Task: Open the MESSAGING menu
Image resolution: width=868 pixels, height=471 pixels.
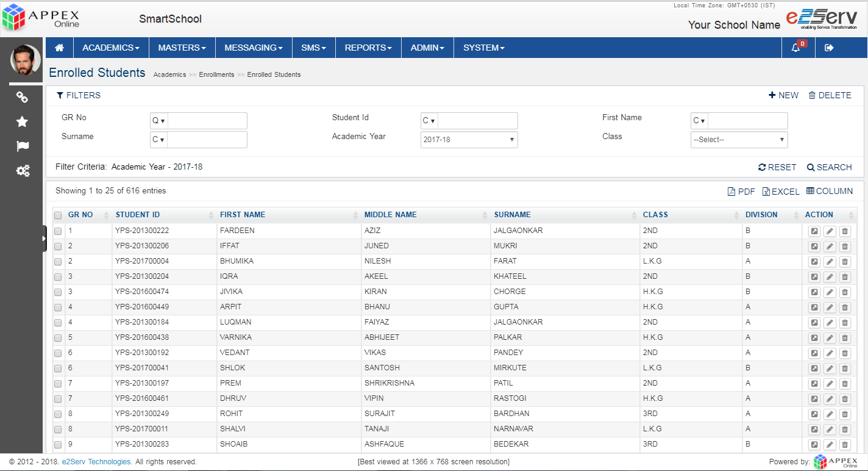Action: coord(254,48)
